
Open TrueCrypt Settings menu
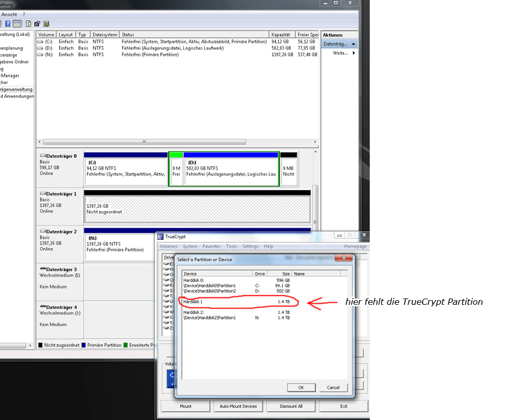coord(250,246)
